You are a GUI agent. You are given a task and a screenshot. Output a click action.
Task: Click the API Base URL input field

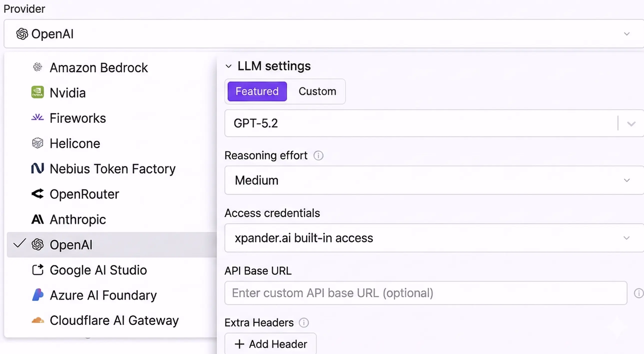425,293
